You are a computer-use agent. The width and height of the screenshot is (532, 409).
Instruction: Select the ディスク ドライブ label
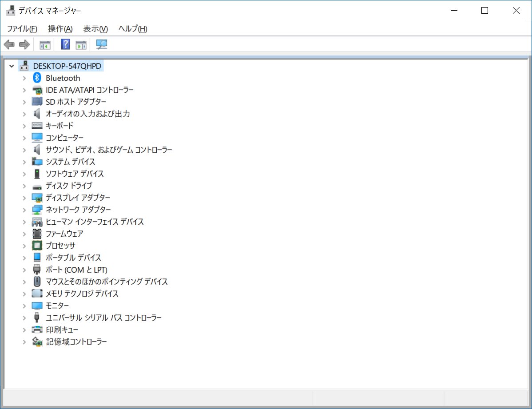click(69, 186)
